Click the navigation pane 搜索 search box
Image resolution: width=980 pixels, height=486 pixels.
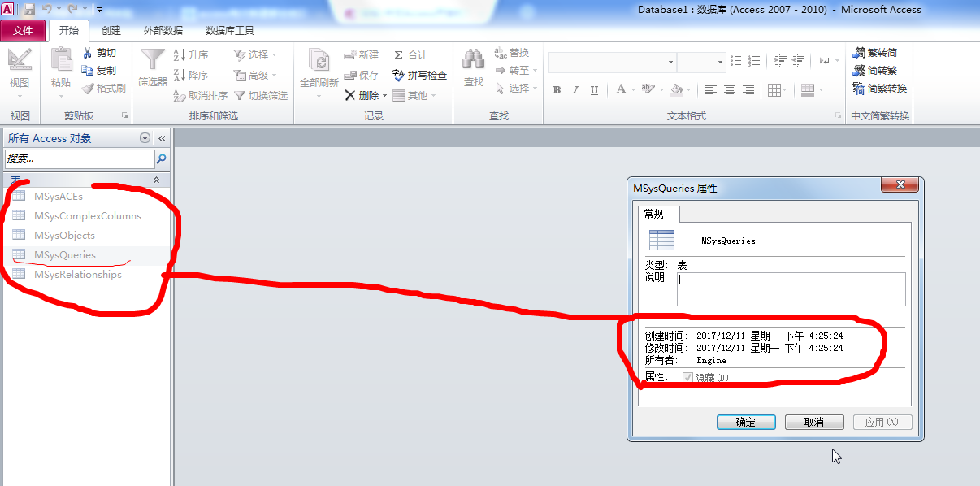80,159
